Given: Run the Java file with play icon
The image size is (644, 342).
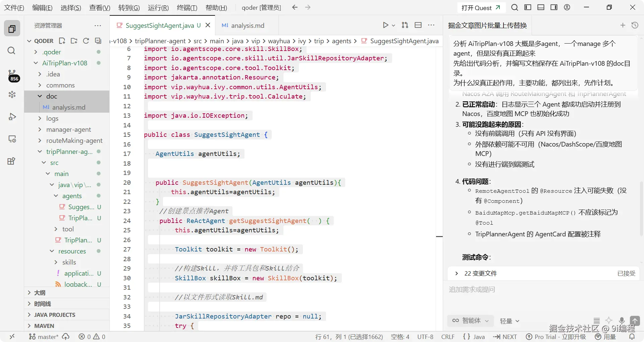Looking at the screenshot, I should (385, 25).
